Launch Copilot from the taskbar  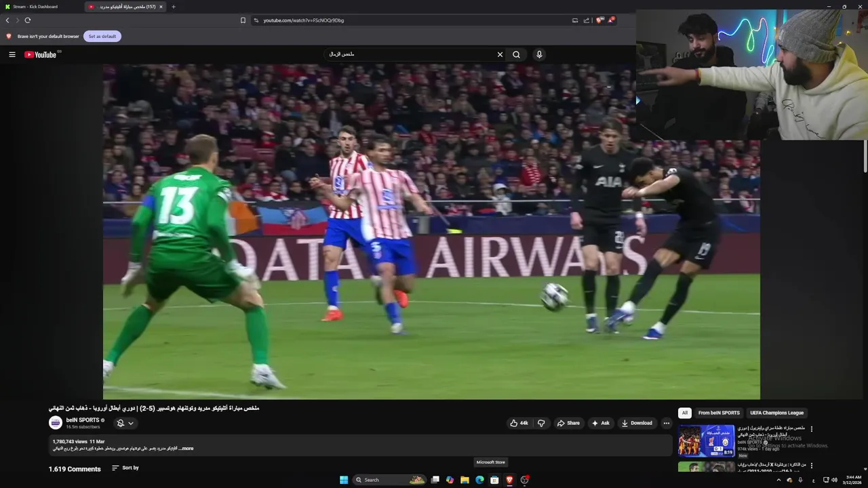click(450, 480)
